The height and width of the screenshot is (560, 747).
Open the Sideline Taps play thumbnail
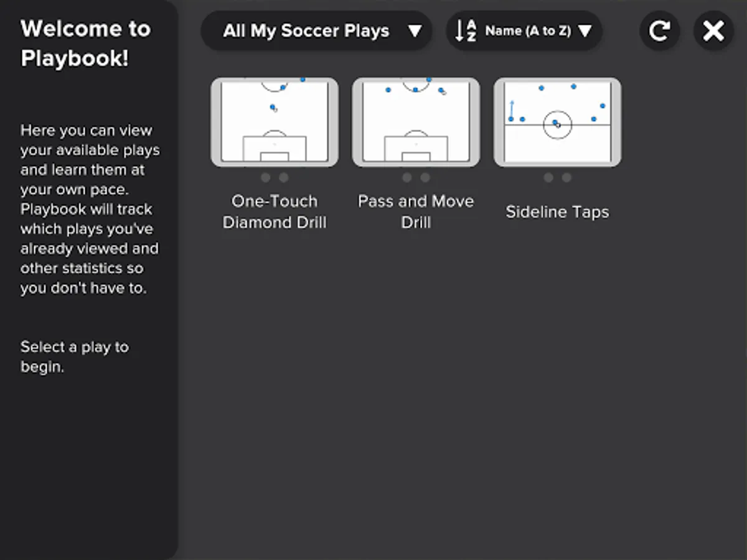click(x=557, y=122)
